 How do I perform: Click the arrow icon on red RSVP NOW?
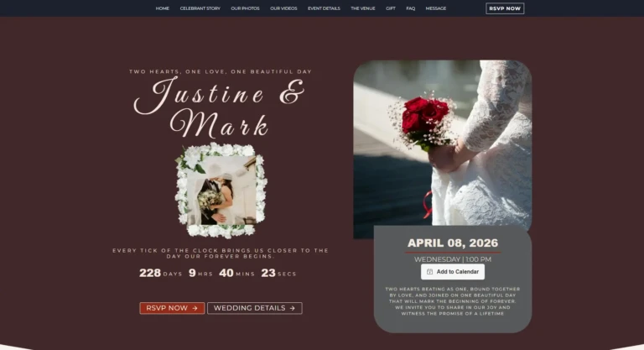coord(195,308)
